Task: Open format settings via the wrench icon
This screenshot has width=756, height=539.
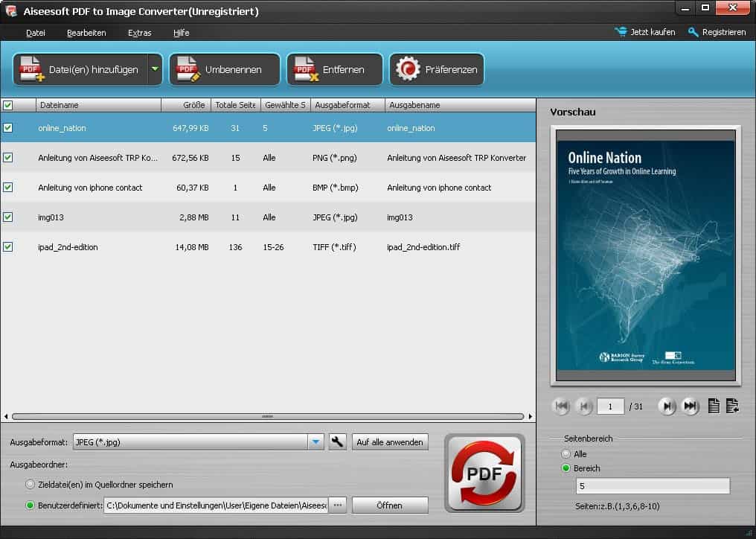Action: [337, 441]
